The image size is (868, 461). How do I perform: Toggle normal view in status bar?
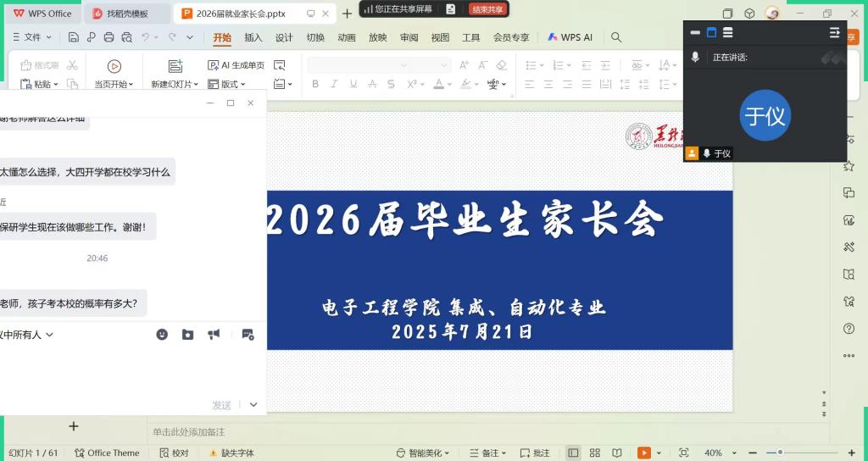574,453
